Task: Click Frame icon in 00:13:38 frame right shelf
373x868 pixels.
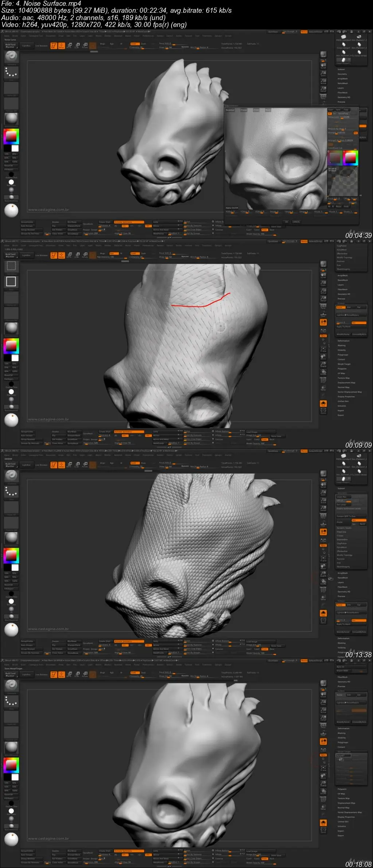Action: 323,559
